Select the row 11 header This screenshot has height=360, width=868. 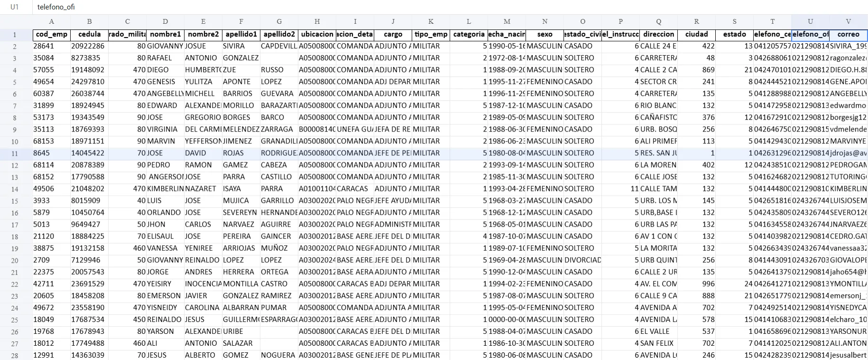(x=15, y=153)
